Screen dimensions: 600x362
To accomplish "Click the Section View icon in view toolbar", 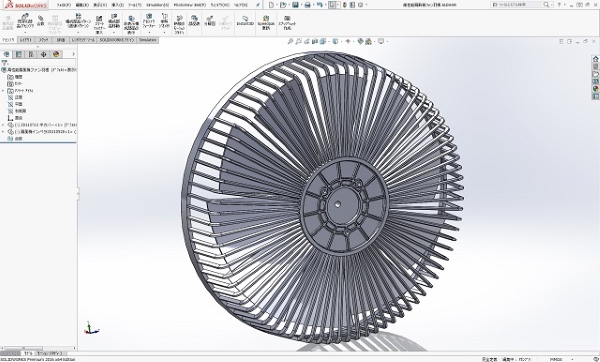I will [315, 41].
